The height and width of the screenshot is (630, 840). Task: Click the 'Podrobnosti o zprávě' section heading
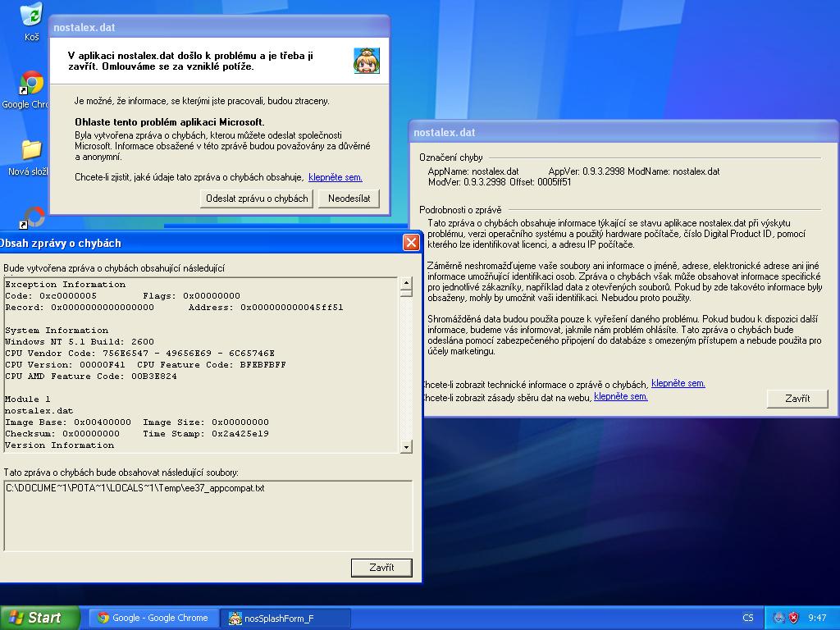pos(460,210)
